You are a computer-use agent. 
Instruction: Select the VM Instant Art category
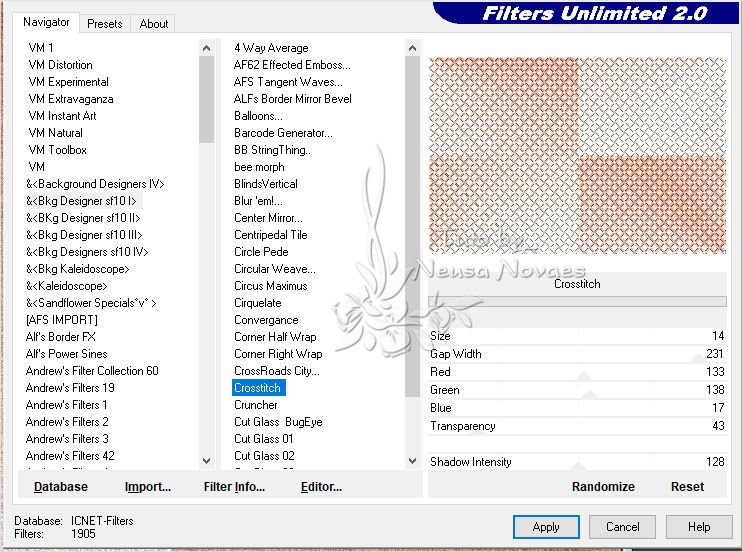[x=62, y=116]
